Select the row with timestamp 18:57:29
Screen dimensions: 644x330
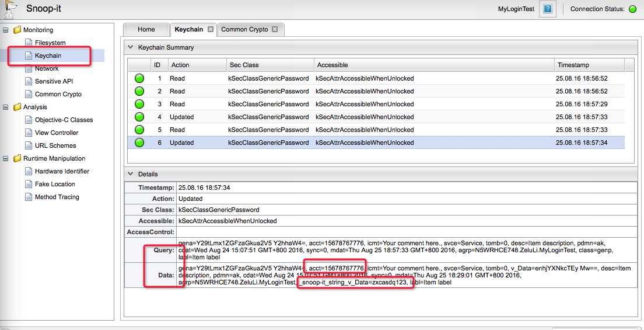click(x=376, y=104)
